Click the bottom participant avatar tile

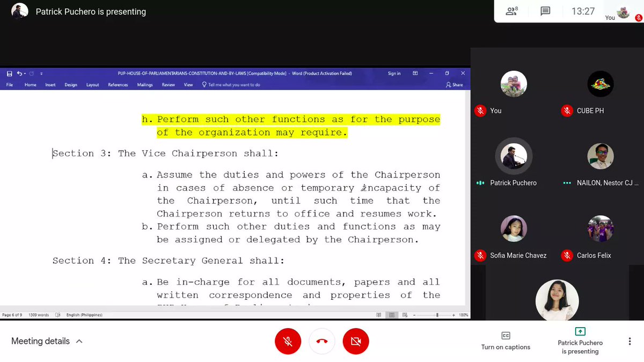(557, 300)
